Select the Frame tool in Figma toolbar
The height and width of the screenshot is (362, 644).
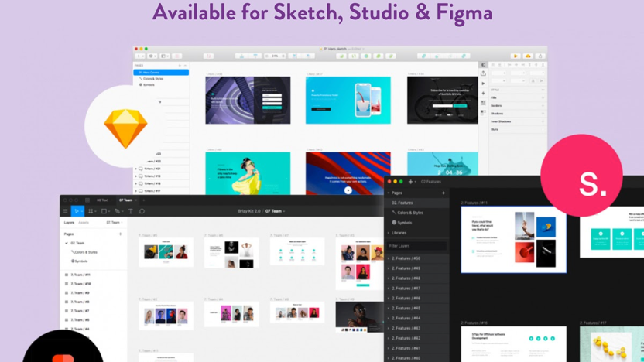[91, 211]
